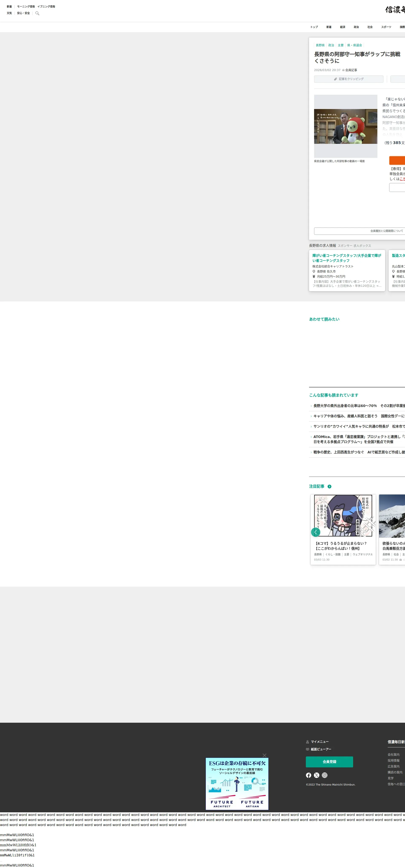Open モーニング信毎 from top menu

point(26,6)
